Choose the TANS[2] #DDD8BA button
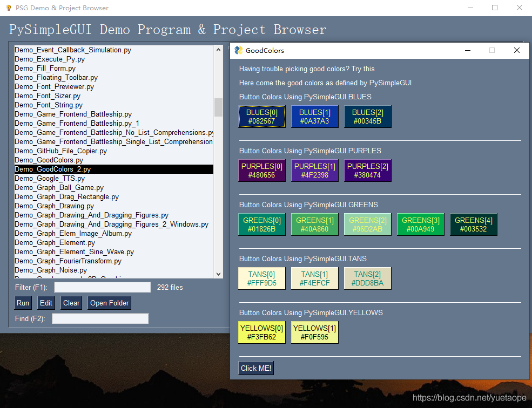Viewport: 532px width, 408px height. (x=367, y=278)
